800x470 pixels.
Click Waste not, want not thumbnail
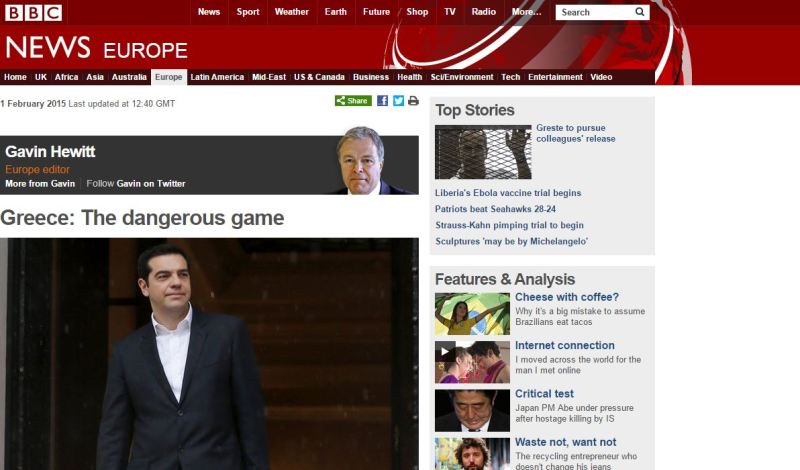[x=472, y=454]
